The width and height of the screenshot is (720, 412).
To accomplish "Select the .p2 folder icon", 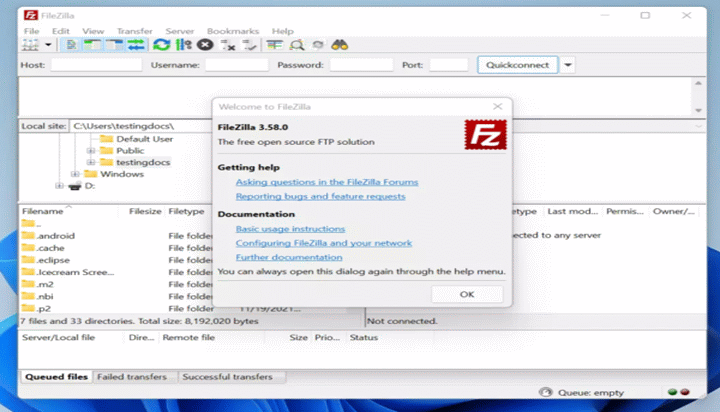I will tap(28, 308).
